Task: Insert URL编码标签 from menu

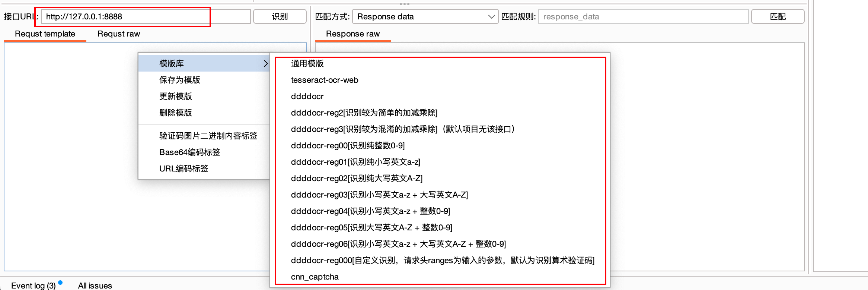Action: click(x=204, y=168)
